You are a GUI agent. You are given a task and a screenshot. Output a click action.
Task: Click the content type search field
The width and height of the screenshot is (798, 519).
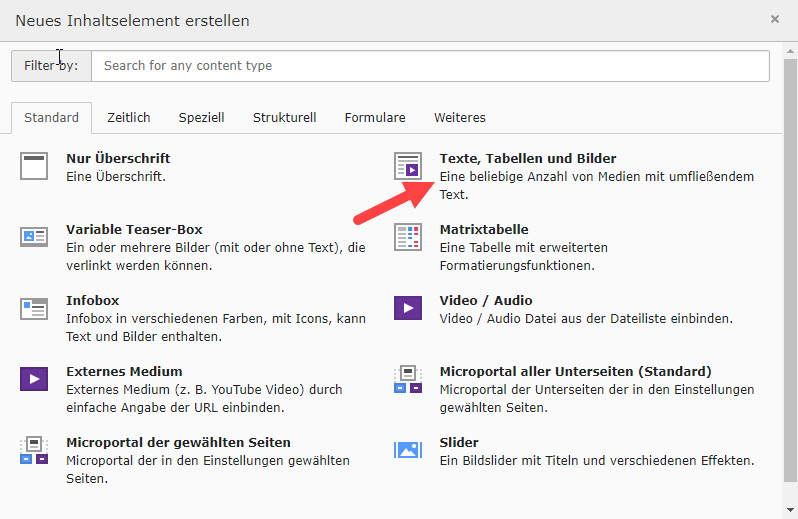[430, 66]
